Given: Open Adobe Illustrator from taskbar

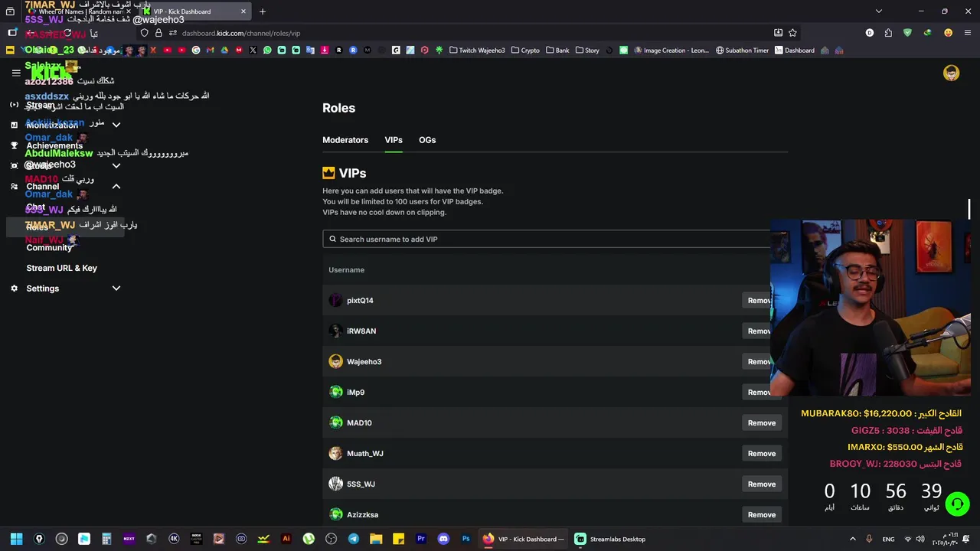Looking at the screenshot, I should click(x=286, y=539).
